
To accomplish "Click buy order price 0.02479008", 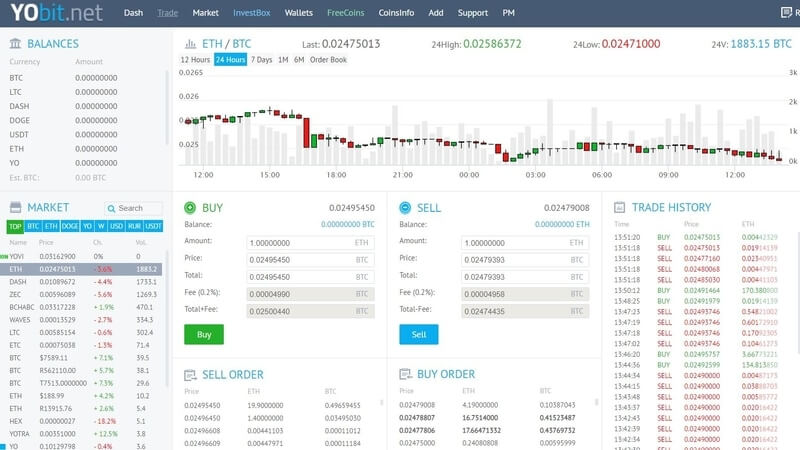I will [x=417, y=405].
